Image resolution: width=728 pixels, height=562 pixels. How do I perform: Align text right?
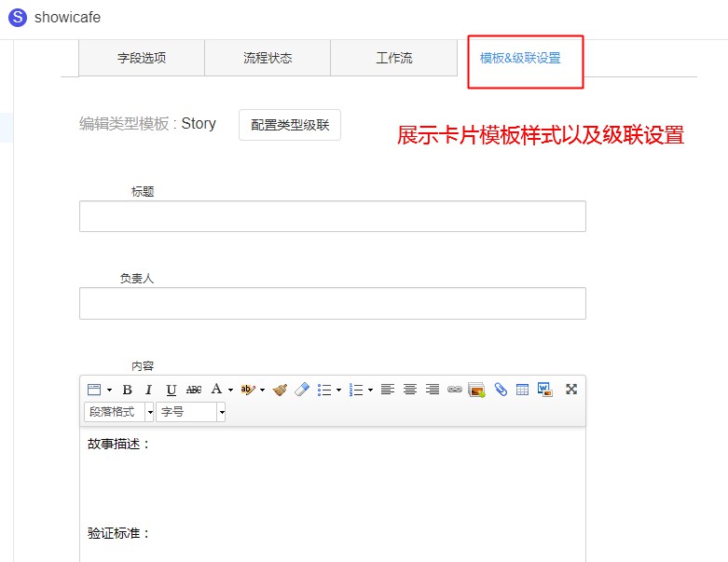pyautogui.click(x=433, y=390)
